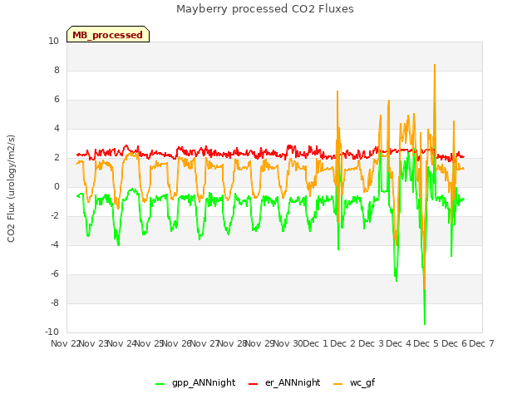Click the y-axis value -4
Image resolution: width=532 pixels, height=399 pixels.
[x=55, y=245]
